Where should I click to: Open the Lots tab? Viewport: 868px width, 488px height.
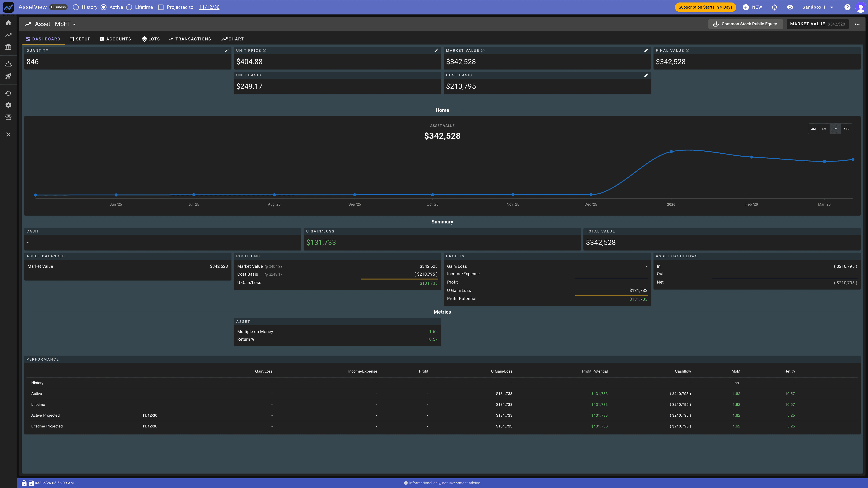tap(151, 39)
